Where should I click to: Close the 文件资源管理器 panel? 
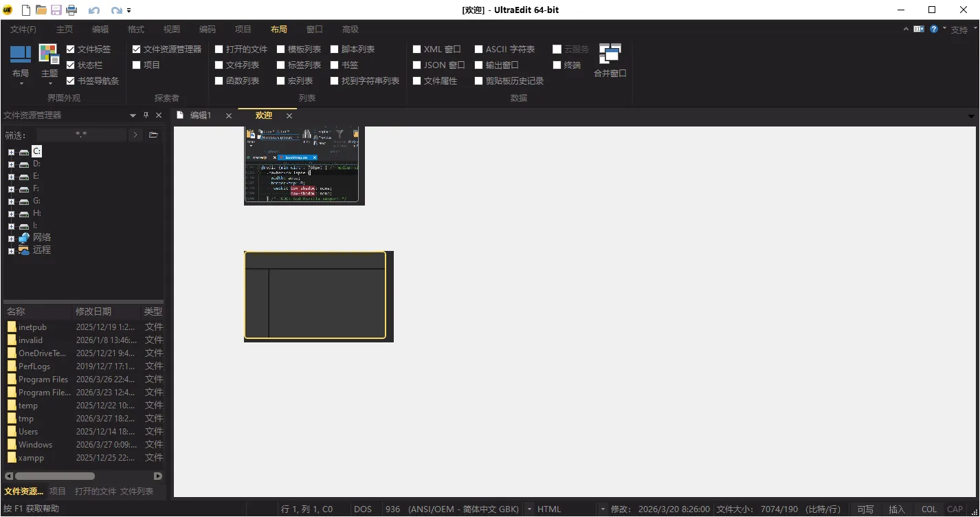click(159, 115)
